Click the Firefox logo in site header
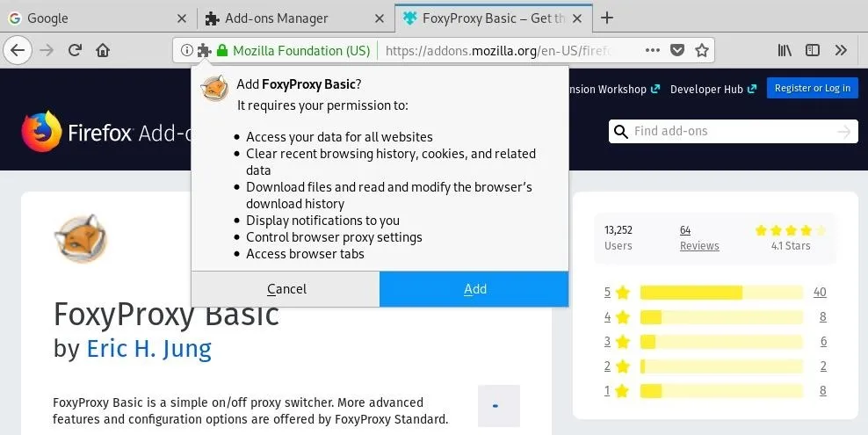The image size is (868, 435). pos(41,132)
